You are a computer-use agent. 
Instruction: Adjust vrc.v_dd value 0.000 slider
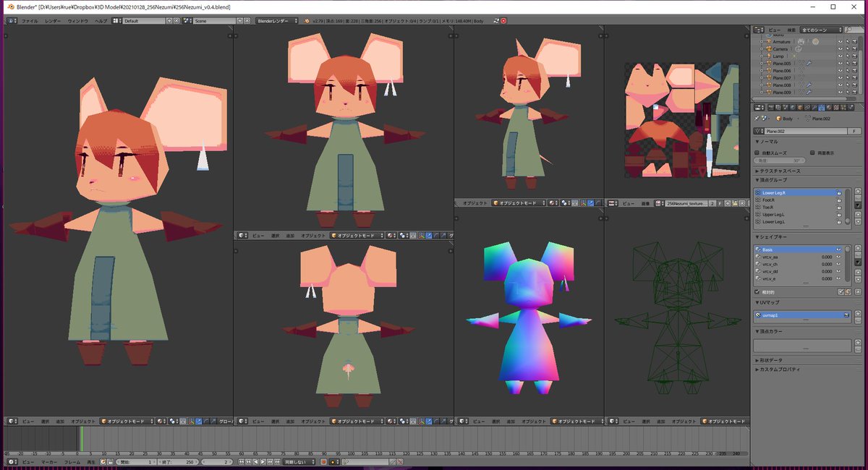coord(827,271)
